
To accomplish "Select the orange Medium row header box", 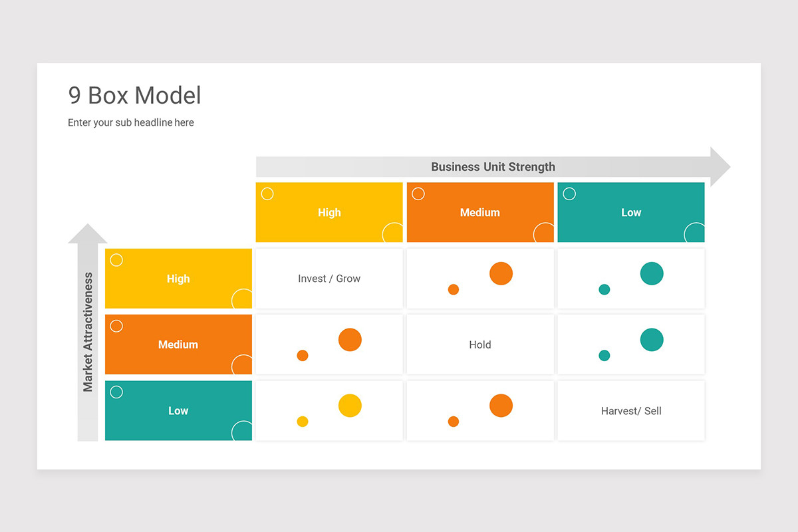I will click(x=178, y=344).
